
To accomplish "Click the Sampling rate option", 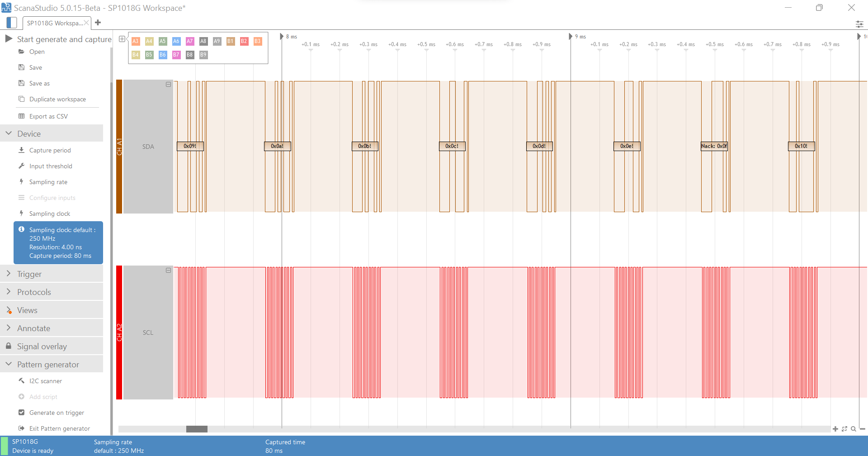I will click(48, 182).
